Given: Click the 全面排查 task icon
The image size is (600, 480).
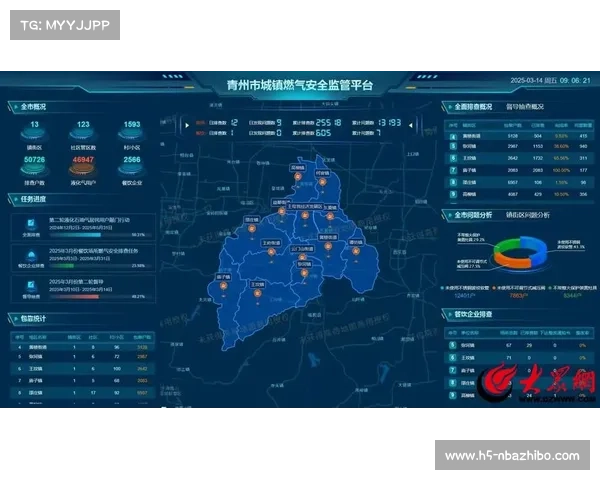Looking at the screenshot, I should tap(31, 224).
